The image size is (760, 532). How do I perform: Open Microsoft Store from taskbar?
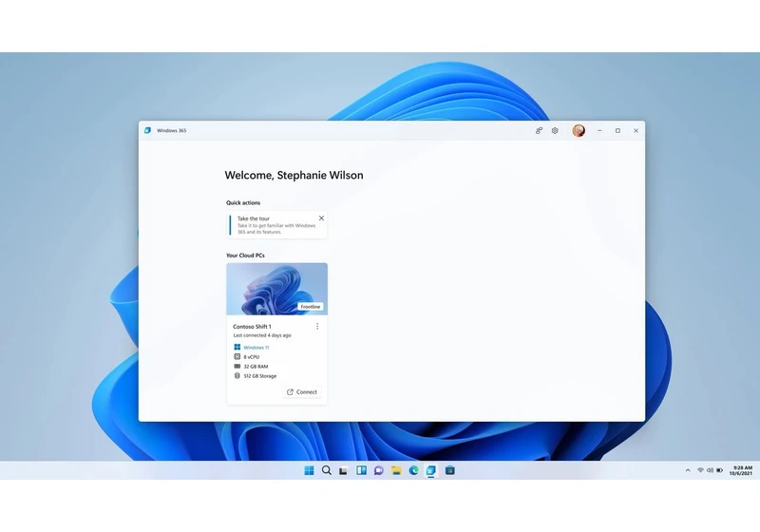pyautogui.click(x=449, y=470)
